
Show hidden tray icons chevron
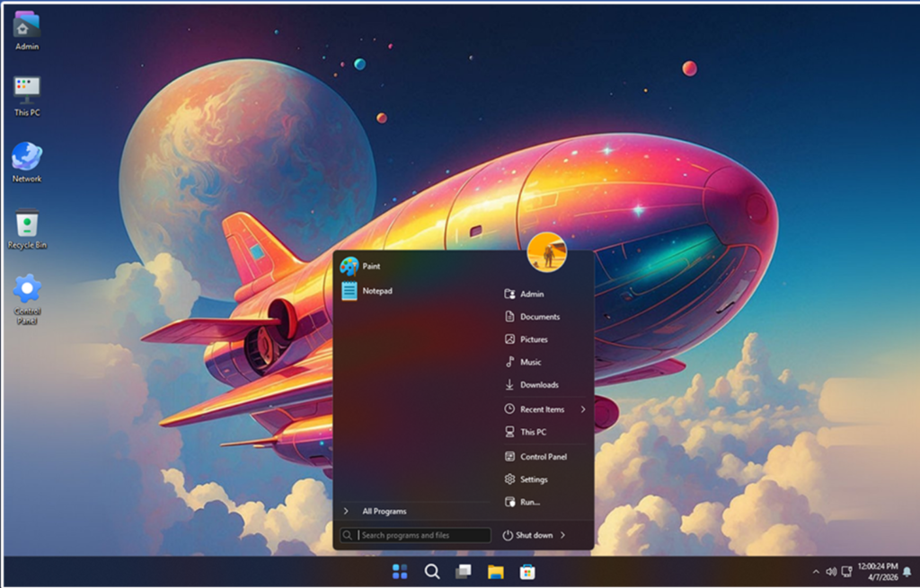[816, 572]
